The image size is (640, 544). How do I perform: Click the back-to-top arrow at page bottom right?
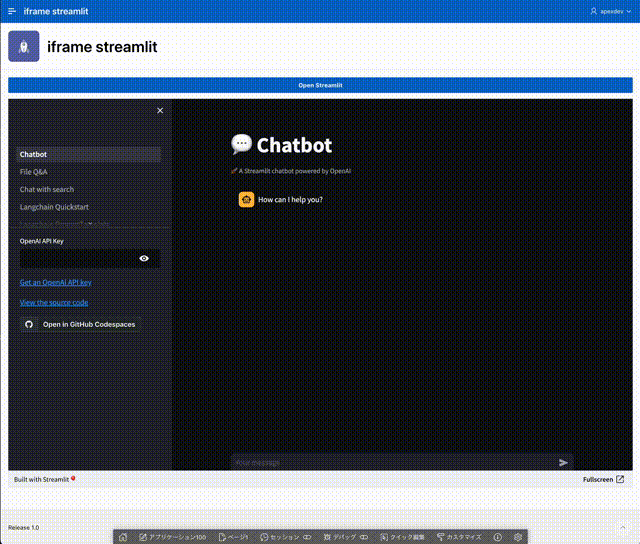pos(622,528)
